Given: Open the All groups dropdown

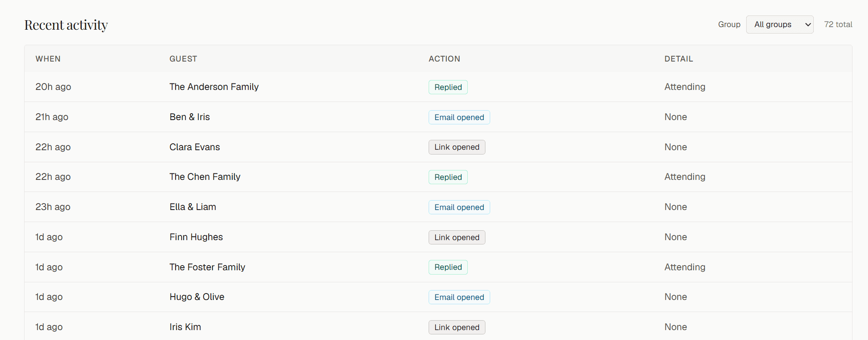Looking at the screenshot, I should pyautogui.click(x=779, y=25).
